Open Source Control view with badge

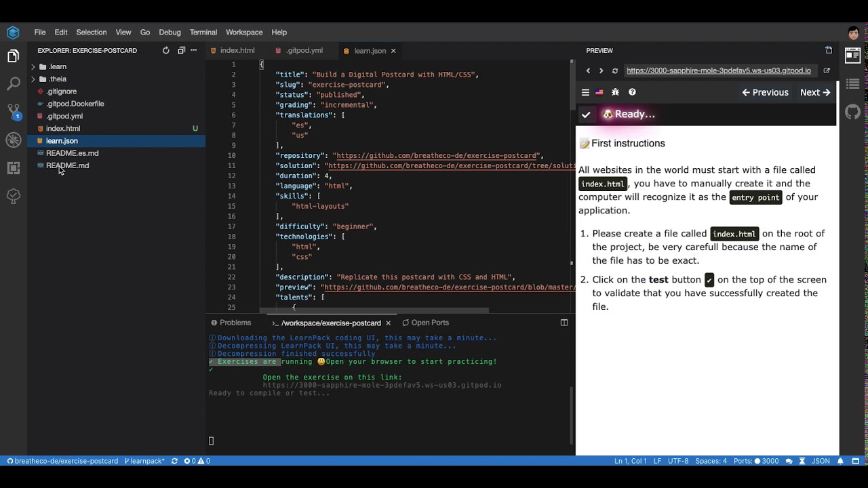(13, 112)
